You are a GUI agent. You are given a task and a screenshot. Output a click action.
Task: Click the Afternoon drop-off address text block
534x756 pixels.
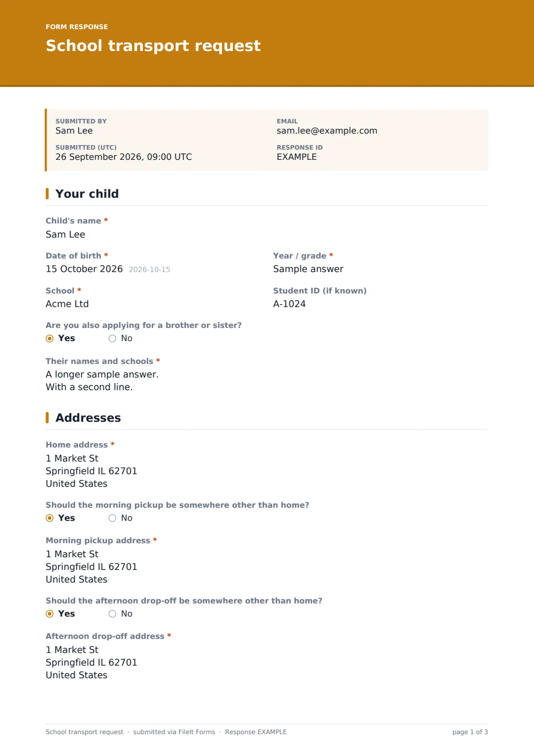91,663
